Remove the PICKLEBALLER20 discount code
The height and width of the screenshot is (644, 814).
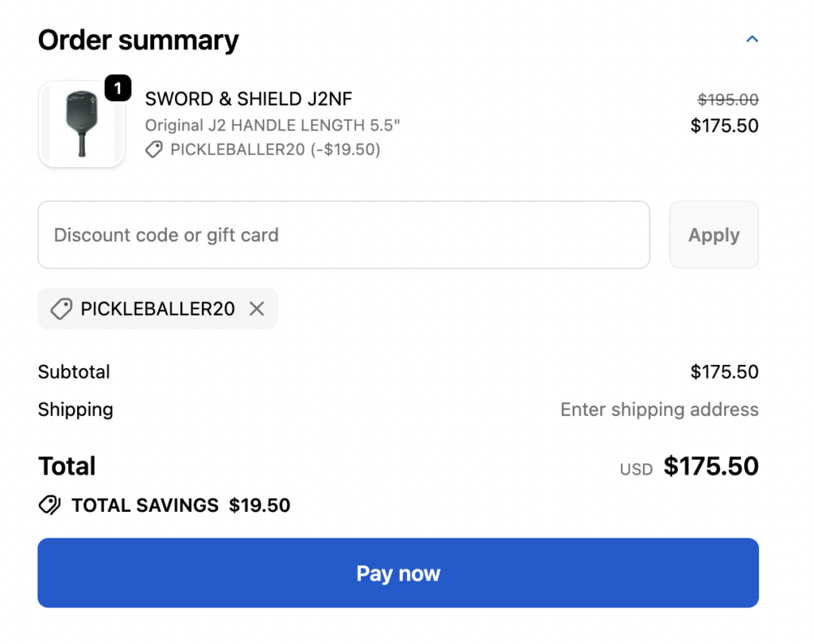pyautogui.click(x=257, y=309)
